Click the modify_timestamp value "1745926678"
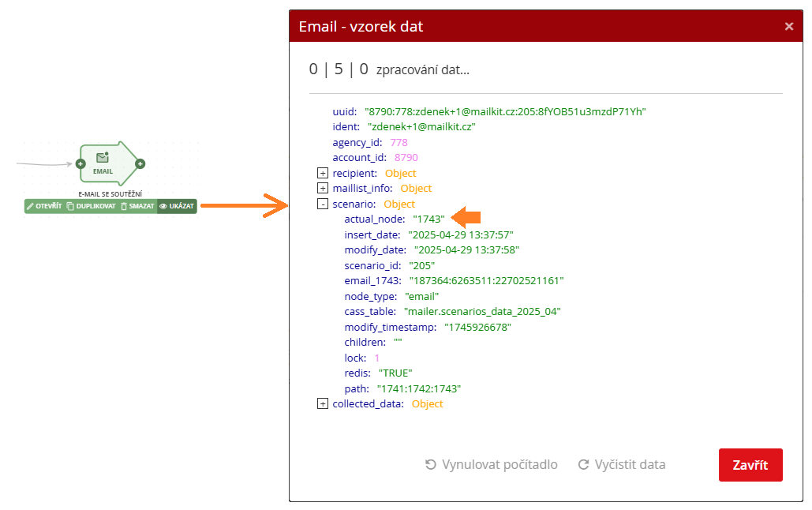The image size is (812, 510). point(477,327)
